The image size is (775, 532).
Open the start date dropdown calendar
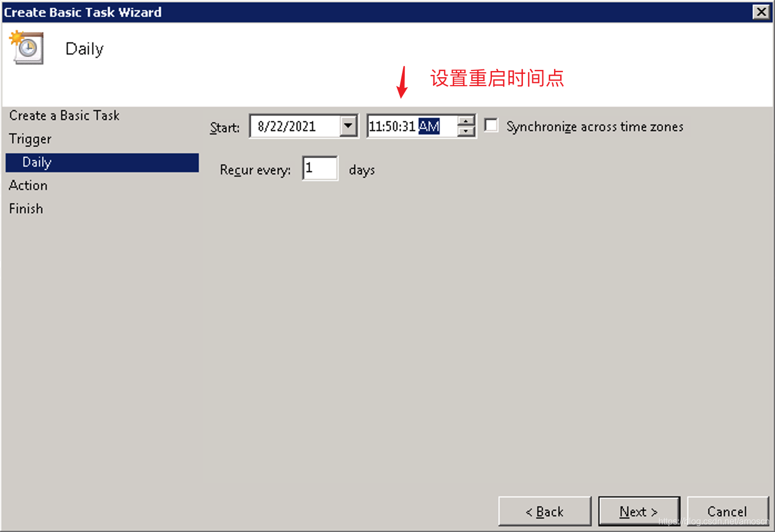[x=348, y=126]
